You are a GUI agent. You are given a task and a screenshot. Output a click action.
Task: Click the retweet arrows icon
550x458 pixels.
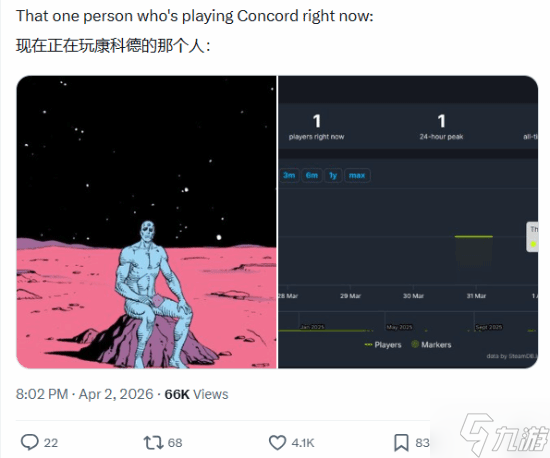tap(153, 443)
